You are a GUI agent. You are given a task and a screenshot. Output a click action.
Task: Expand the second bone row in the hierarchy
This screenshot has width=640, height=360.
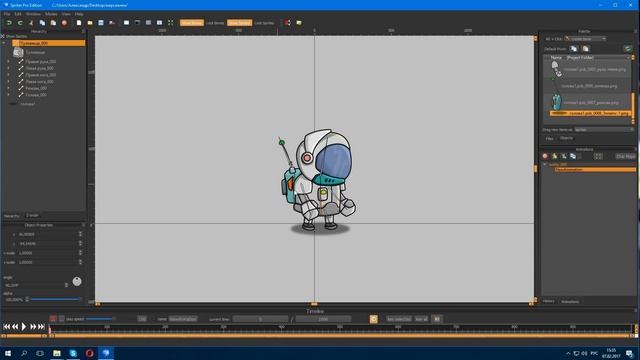(x=8, y=68)
